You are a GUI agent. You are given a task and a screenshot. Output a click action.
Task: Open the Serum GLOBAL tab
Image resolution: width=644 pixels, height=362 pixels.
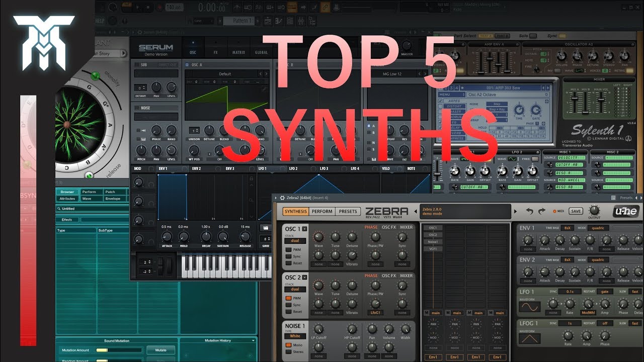tap(261, 48)
